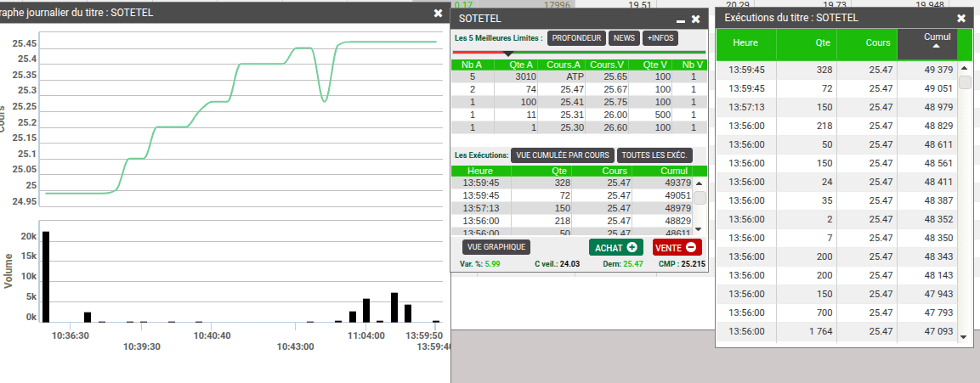
Task: Click the red VENTE sell button
Action: pos(677,247)
